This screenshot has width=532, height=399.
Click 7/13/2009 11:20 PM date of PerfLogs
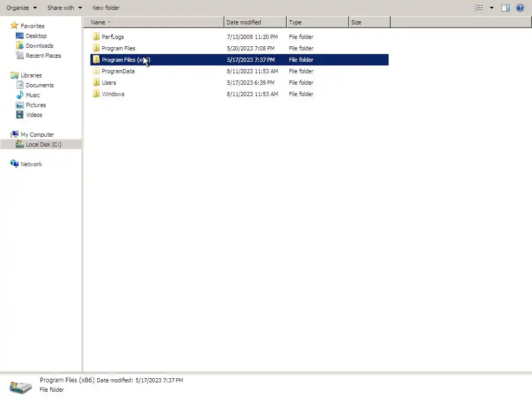tap(252, 37)
